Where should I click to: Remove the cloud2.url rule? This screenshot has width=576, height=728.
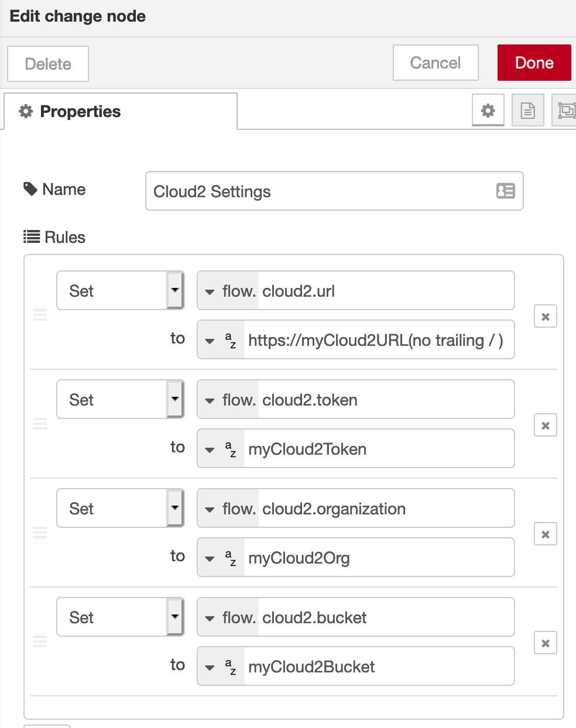pyautogui.click(x=545, y=317)
